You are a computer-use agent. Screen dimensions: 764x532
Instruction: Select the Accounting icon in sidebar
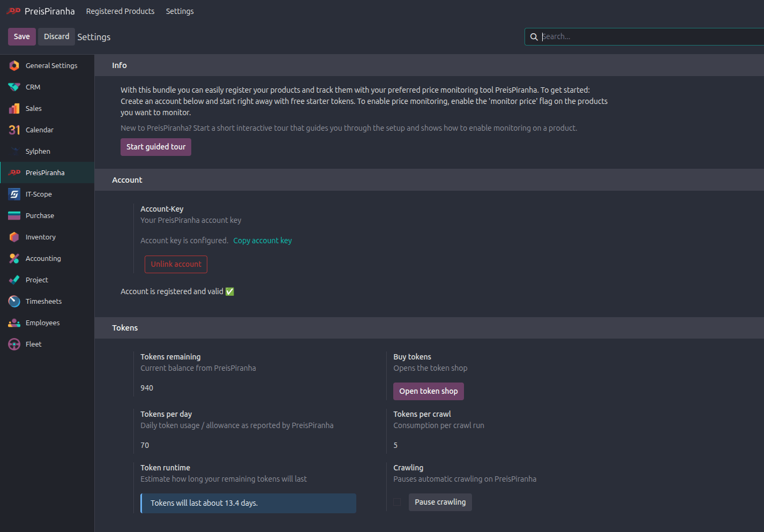14,258
